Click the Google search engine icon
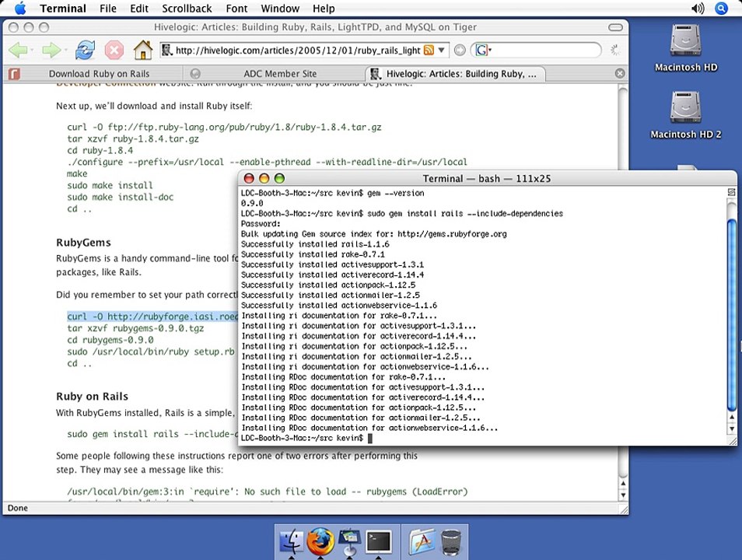Viewport: 742px width, 560px height. click(x=481, y=51)
